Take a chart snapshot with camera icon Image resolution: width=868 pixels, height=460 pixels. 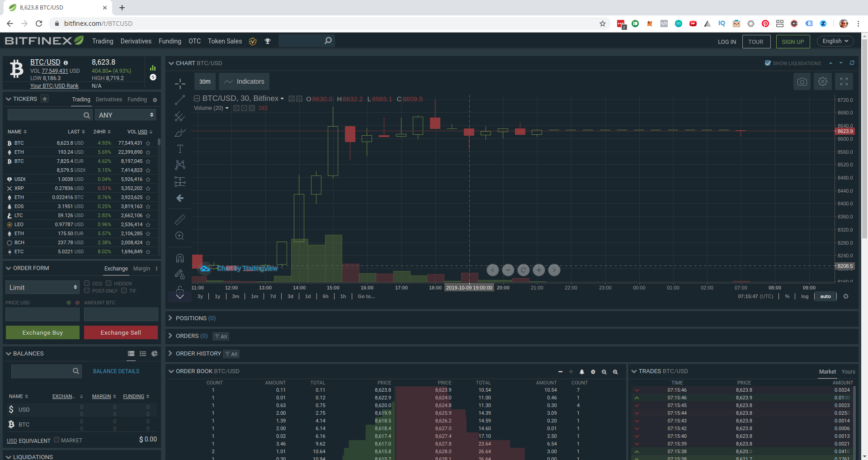[x=802, y=81]
